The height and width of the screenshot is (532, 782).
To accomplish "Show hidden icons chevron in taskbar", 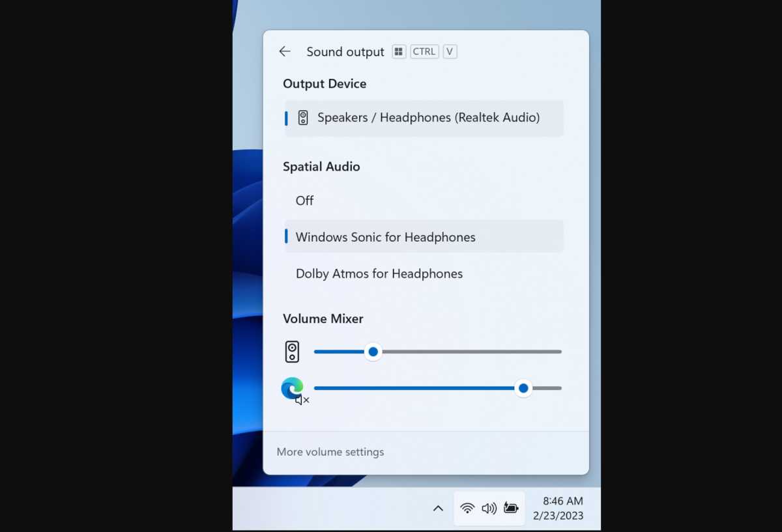I will coord(439,509).
